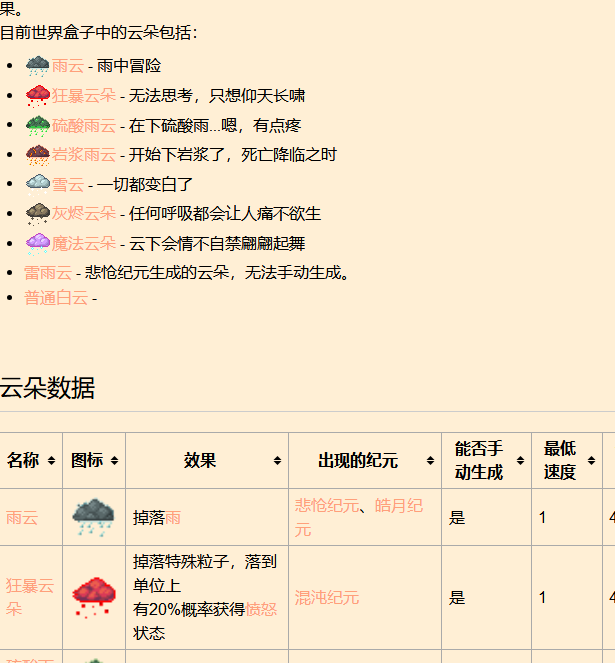Open the 硫酸雨云 link in bullet list

pos(84,126)
